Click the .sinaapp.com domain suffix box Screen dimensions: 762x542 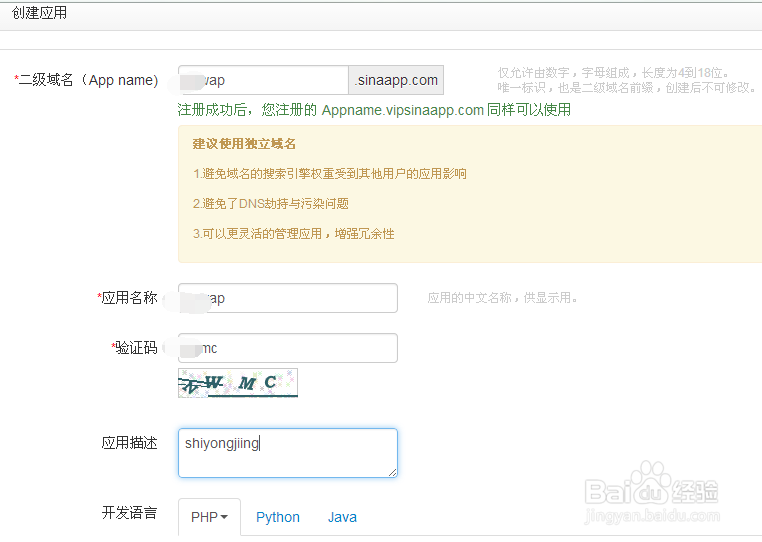[x=396, y=80]
